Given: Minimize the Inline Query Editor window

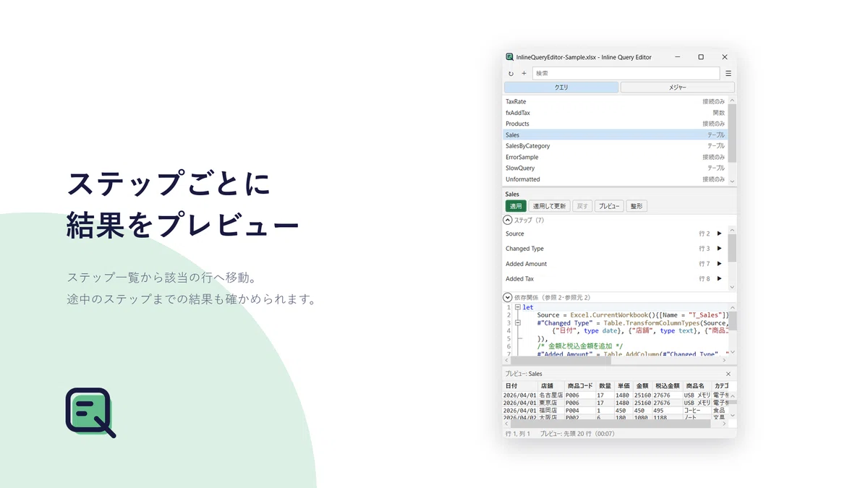Looking at the screenshot, I should pyautogui.click(x=678, y=57).
